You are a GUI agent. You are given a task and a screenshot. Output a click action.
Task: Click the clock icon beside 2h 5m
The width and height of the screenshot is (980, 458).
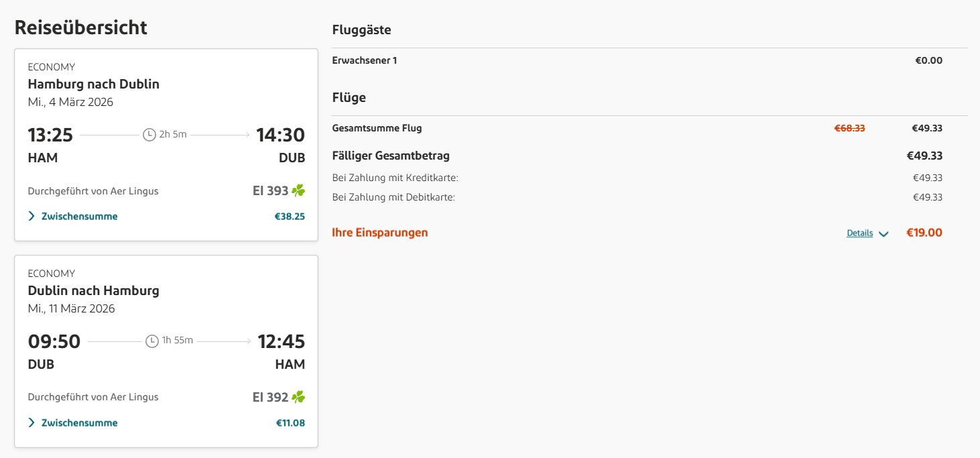[x=149, y=135]
